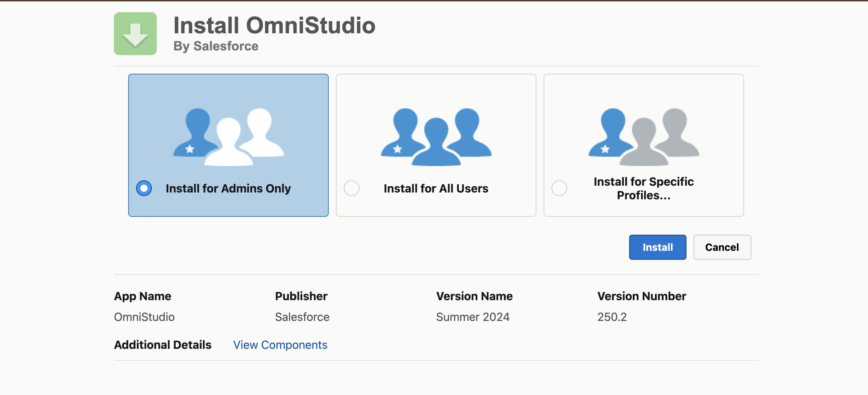Click the Specific Profiles users illustration
Viewport: 868px width, 395px height.
click(x=644, y=137)
